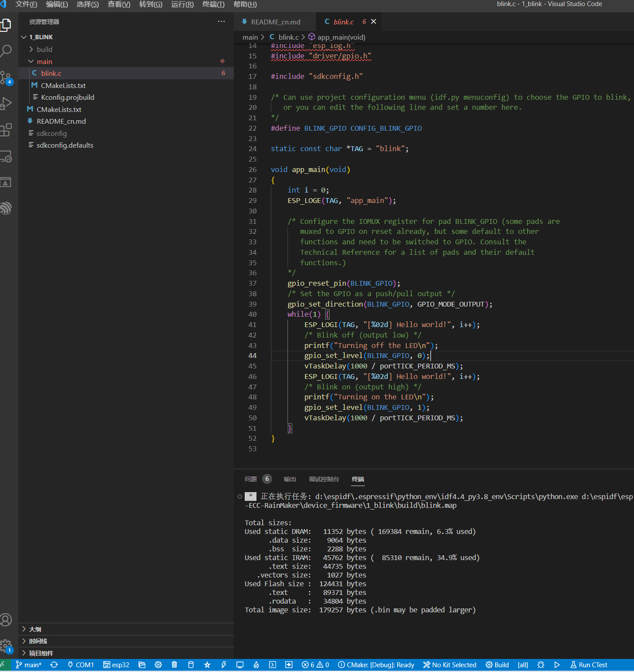Select the COM1 serial port in status bar
634x672 pixels.
81,665
